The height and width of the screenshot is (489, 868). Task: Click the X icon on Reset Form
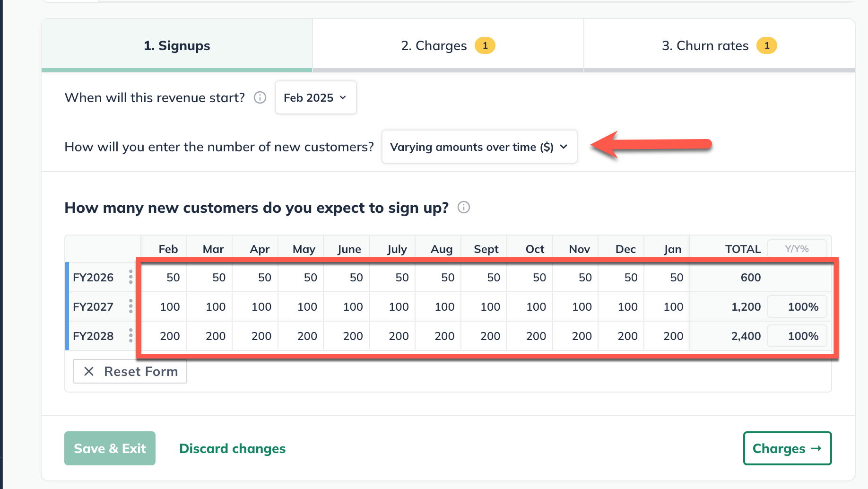click(88, 372)
